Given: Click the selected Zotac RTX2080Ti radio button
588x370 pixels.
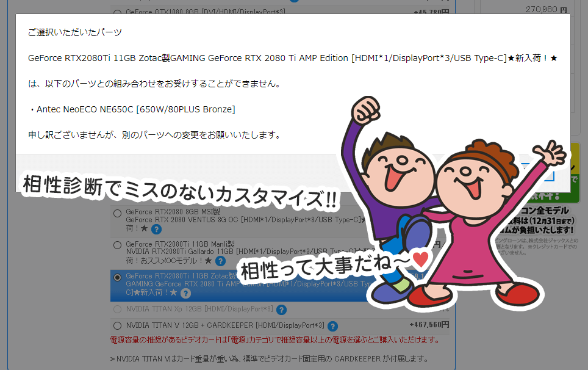Looking at the screenshot, I should (x=117, y=277).
